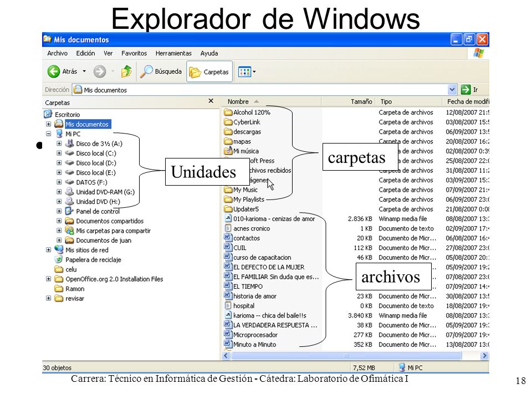Expand the Mis documentos tree node
Screen dimensions: 532x399
pyautogui.click(x=49, y=124)
